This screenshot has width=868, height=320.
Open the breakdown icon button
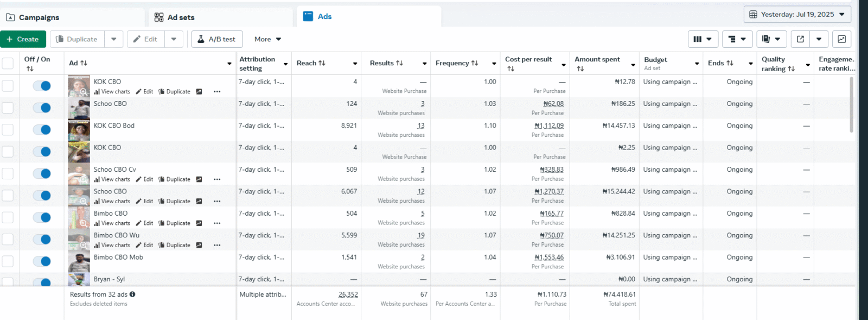[x=738, y=39]
